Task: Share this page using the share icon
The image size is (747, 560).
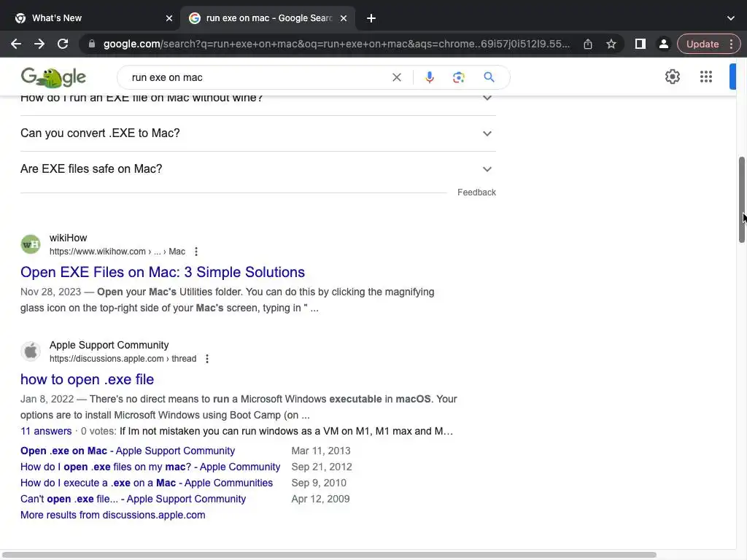Action: point(588,44)
